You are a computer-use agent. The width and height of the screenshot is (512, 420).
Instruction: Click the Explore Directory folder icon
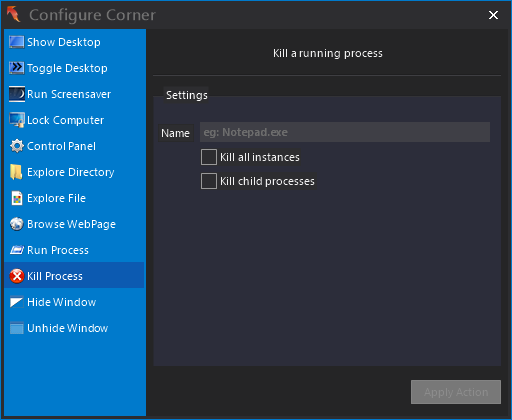[x=16, y=172]
